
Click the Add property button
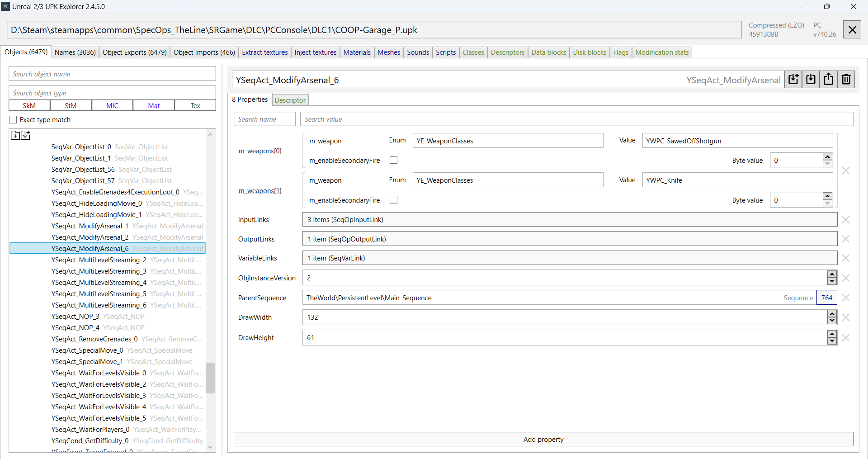(543, 440)
